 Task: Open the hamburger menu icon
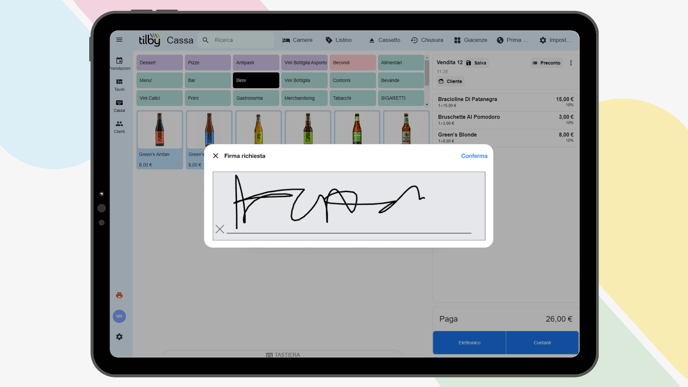point(119,39)
